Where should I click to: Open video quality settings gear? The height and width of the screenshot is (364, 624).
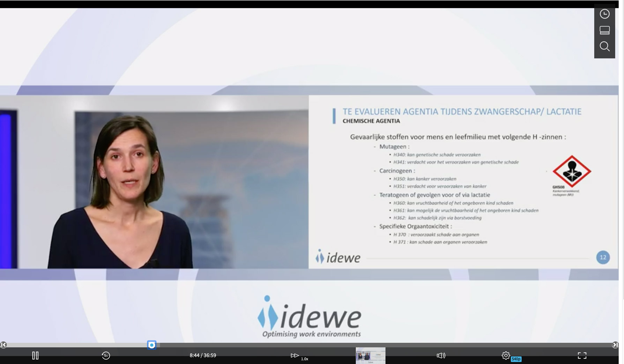click(x=506, y=355)
